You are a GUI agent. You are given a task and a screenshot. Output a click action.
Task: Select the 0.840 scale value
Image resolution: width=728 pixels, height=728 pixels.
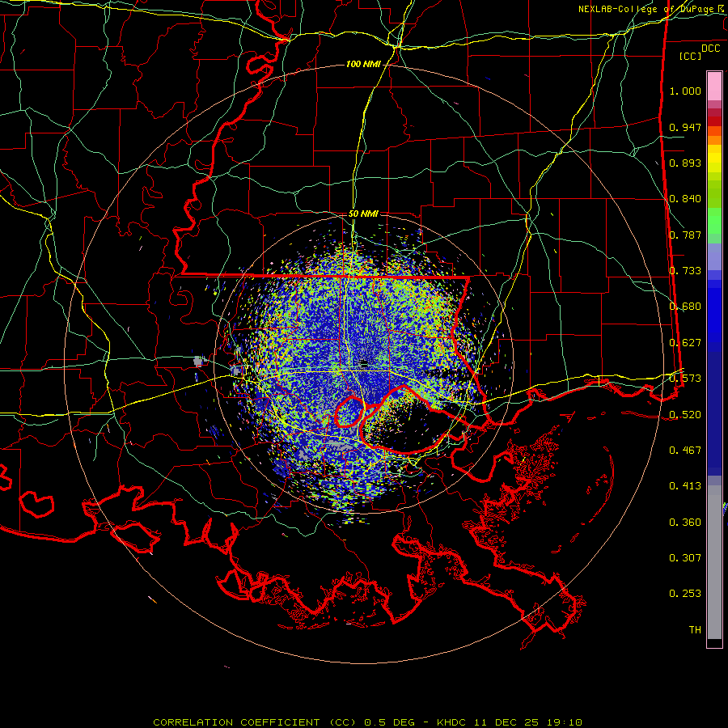point(685,199)
